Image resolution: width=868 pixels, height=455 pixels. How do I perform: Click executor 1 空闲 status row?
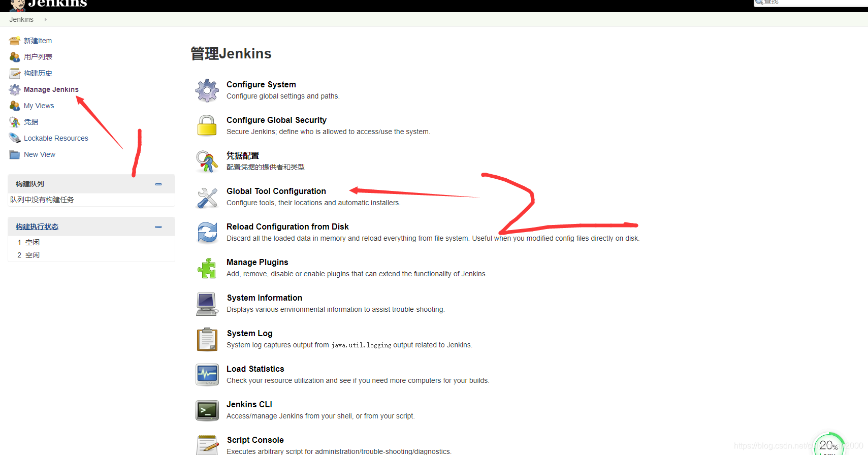(x=91, y=242)
